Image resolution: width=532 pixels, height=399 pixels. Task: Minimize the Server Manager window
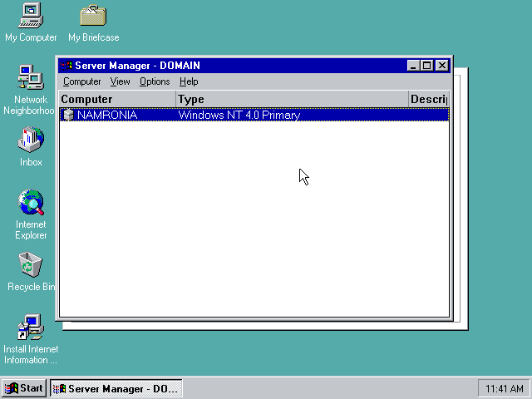pyautogui.click(x=413, y=66)
